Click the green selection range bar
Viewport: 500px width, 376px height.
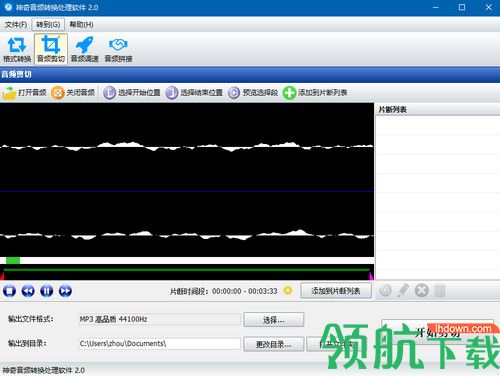[x=187, y=269]
